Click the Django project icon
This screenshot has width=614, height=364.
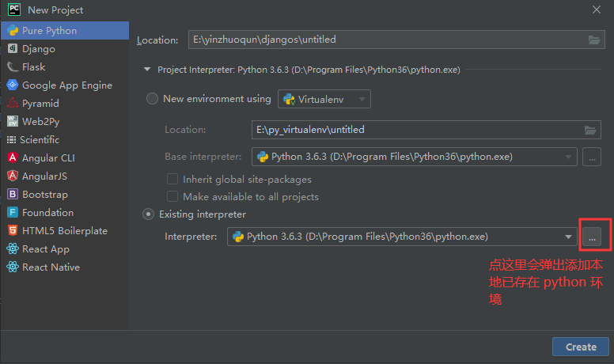[x=13, y=48]
